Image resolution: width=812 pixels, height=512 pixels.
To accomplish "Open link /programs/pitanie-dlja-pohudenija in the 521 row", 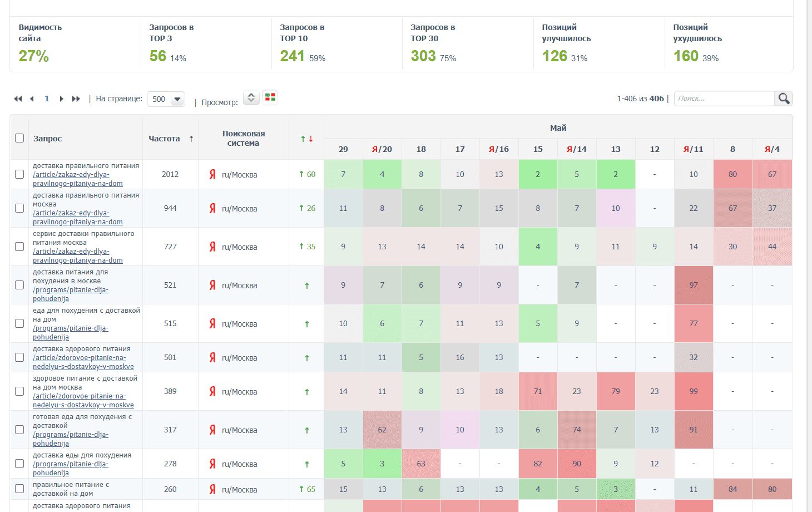I will click(70, 294).
